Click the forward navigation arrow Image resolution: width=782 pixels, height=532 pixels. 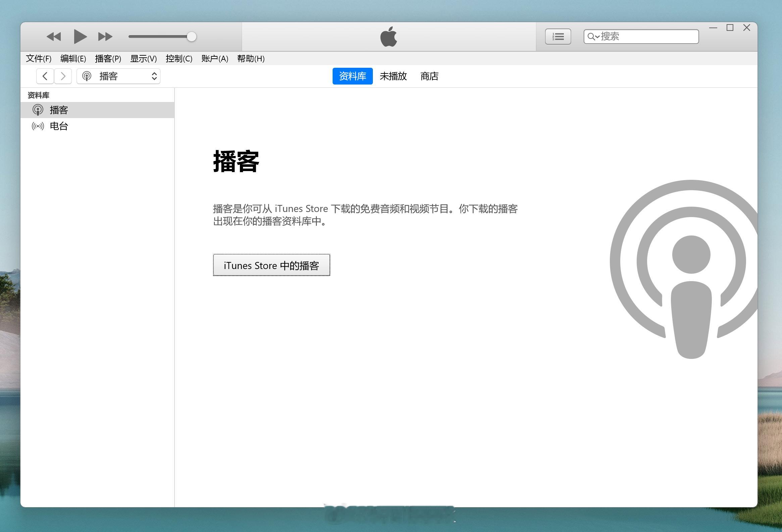[63, 76]
